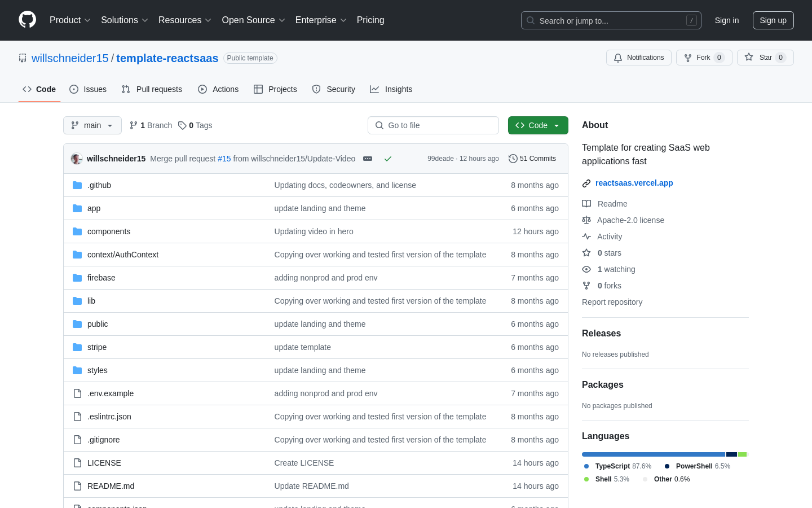
Task: Click the search magnifier icon in header
Action: tap(531, 20)
